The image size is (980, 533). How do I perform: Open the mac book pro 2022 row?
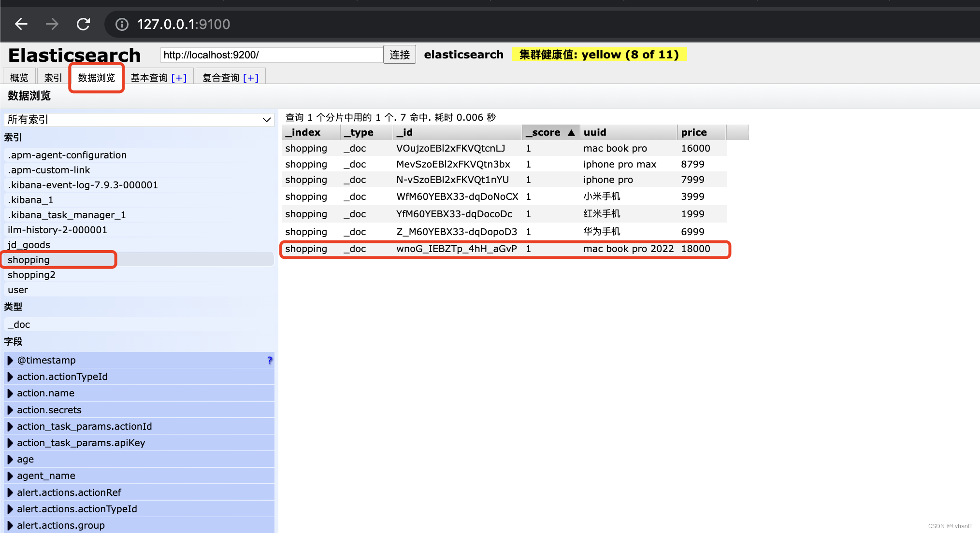(504, 249)
